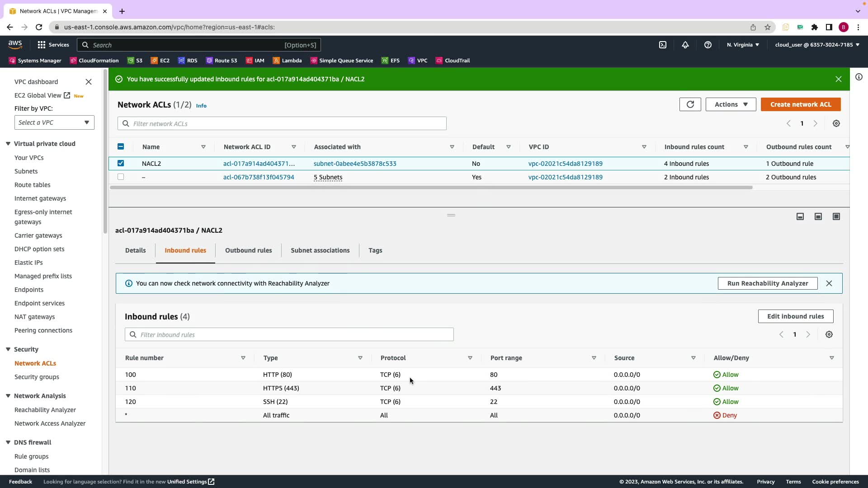
Task: Switch to the Outbound rules tab
Action: coord(248,250)
